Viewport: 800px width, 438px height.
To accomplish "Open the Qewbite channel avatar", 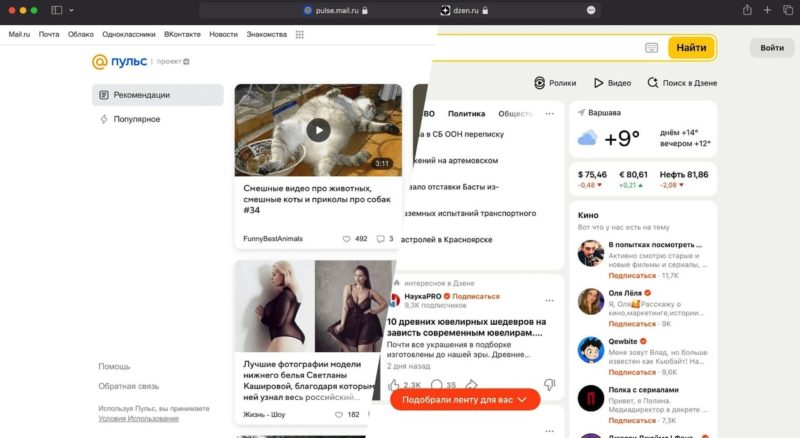I will coord(591,350).
